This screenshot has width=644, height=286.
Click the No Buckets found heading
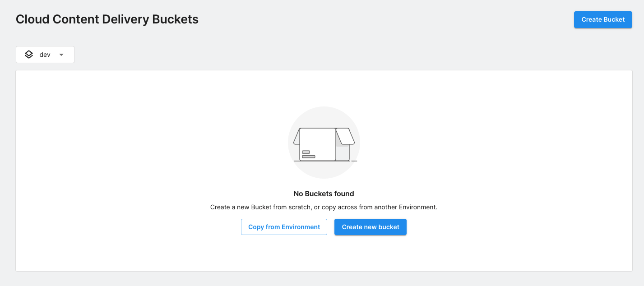324,194
